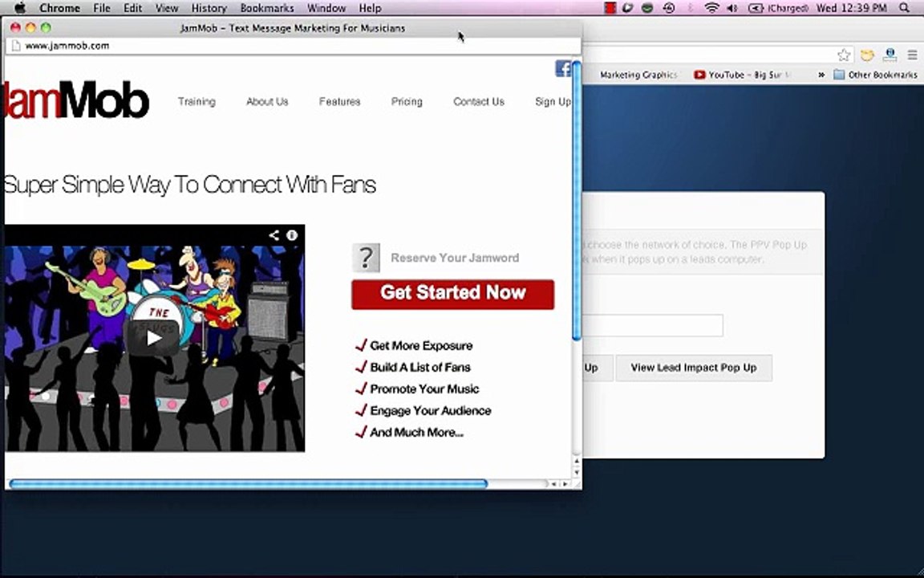This screenshot has width=924, height=578.
Task: Expand the bookmarks overflow chevron
Action: pos(821,75)
